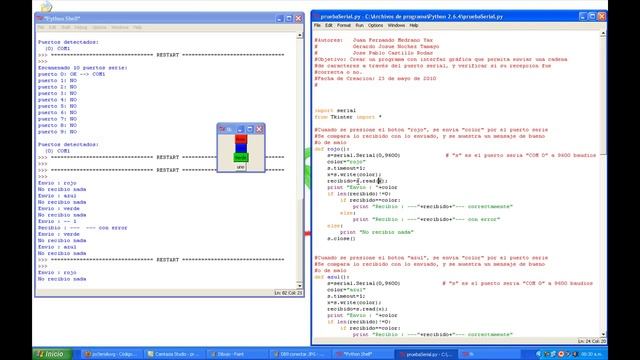Click the red system tray icon
The width and height of the screenshot is (640, 360).
pos(561,354)
